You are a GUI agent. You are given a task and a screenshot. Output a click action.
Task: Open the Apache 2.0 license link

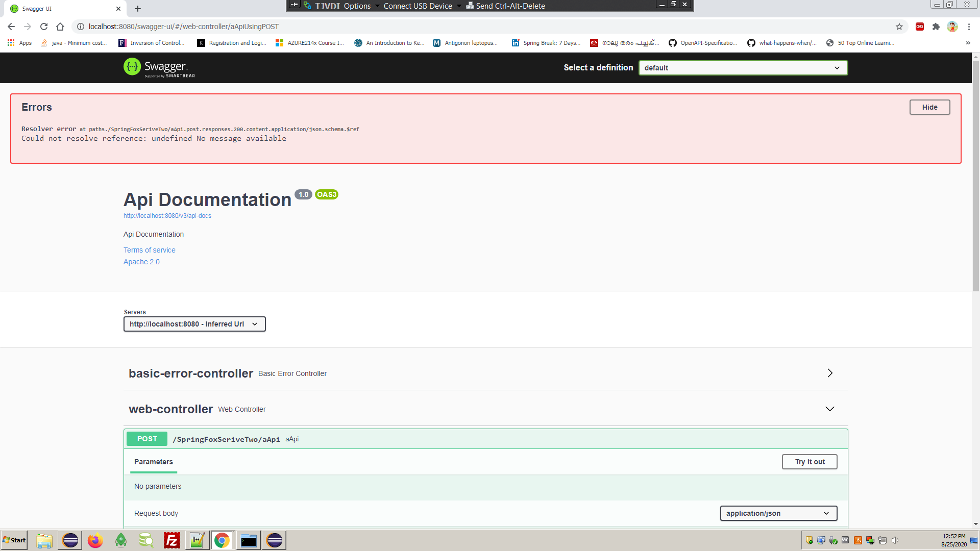click(x=141, y=262)
